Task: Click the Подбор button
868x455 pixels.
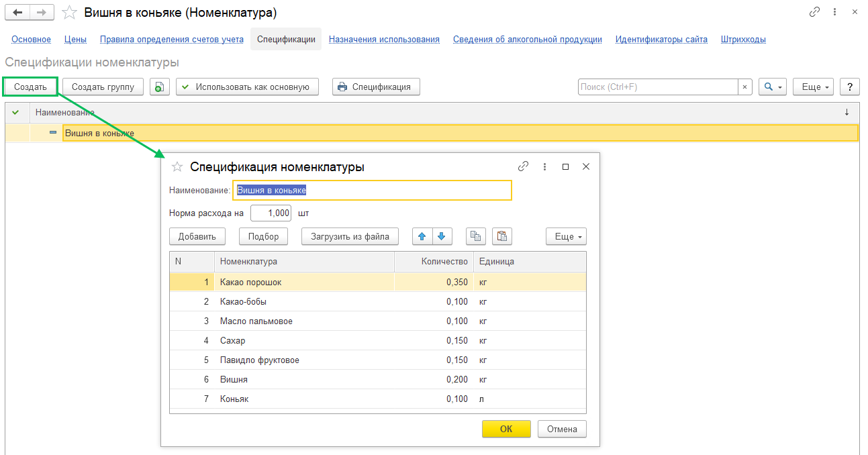Action: [x=263, y=236]
